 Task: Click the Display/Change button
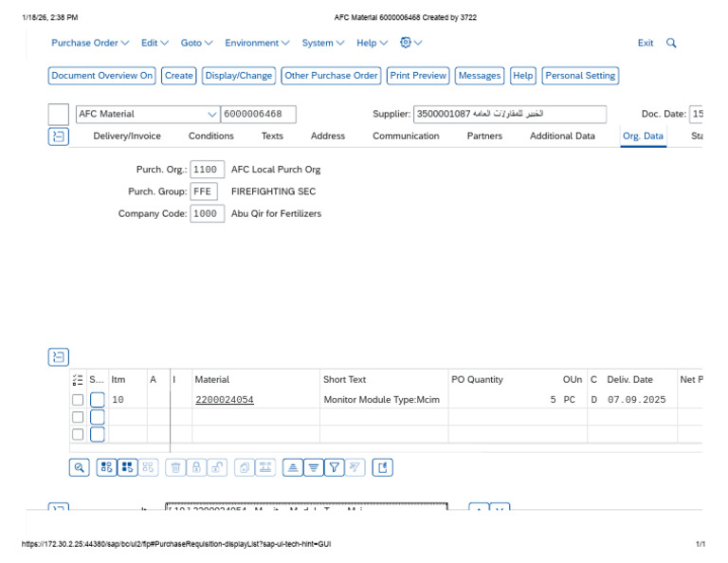pos(239,76)
